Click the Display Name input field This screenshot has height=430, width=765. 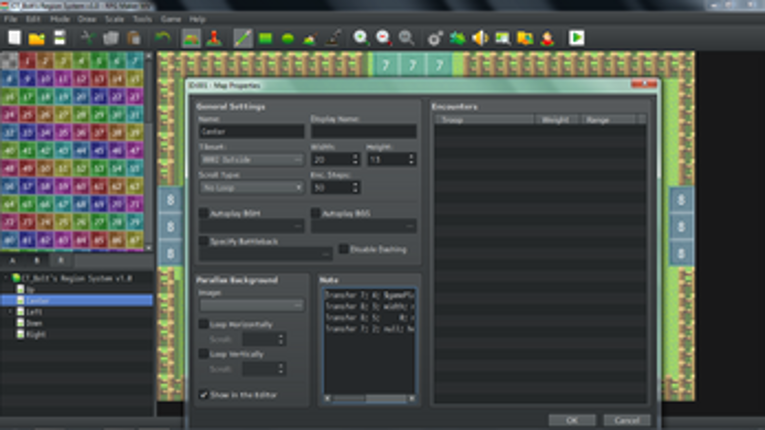[x=363, y=131]
